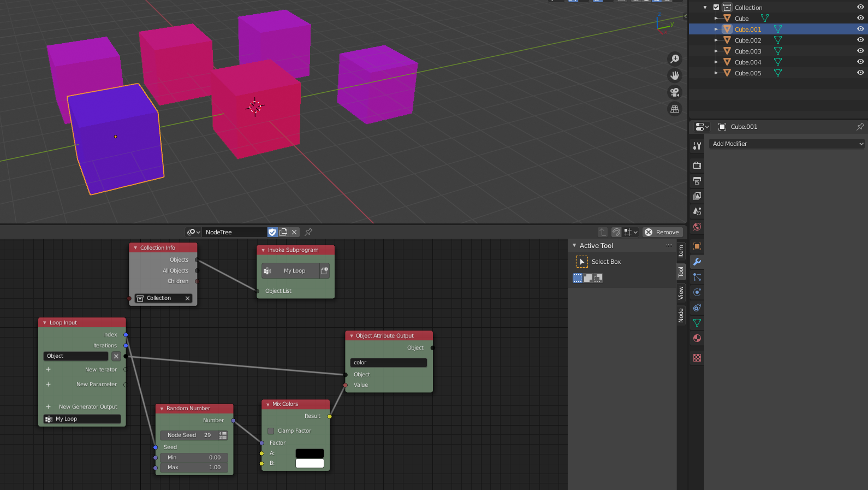The height and width of the screenshot is (490, 868).
Task: Switch to the View sidebar tab
Action: 681,293
